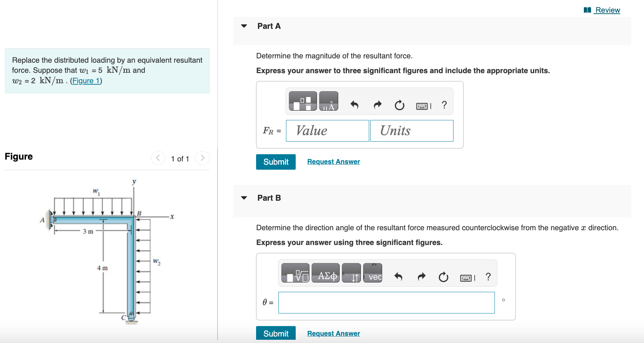Image resolution: width=644 pixels, height=343 pixels.
Task: Collapse the Part A section
Action: click(x=244, y=26)
